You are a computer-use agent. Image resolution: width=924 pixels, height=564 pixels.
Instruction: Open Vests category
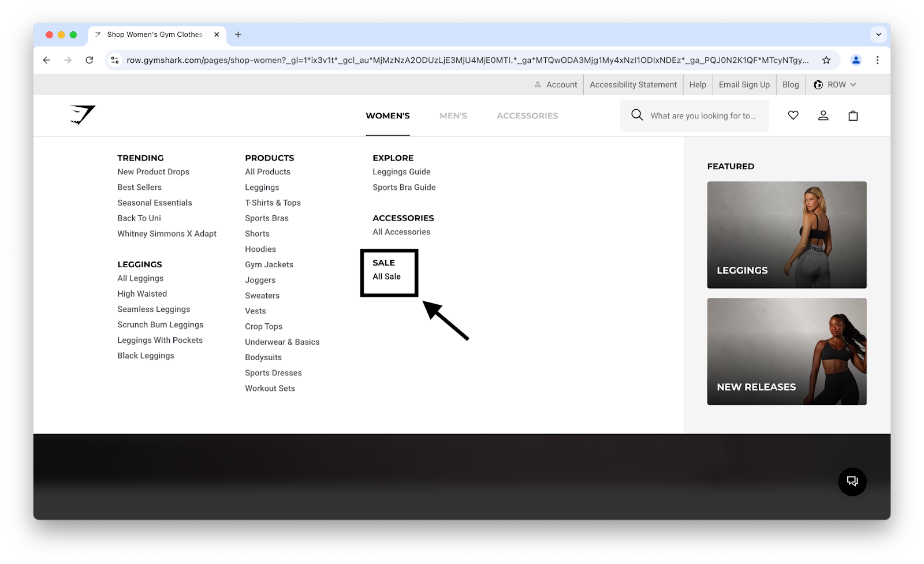255,311
